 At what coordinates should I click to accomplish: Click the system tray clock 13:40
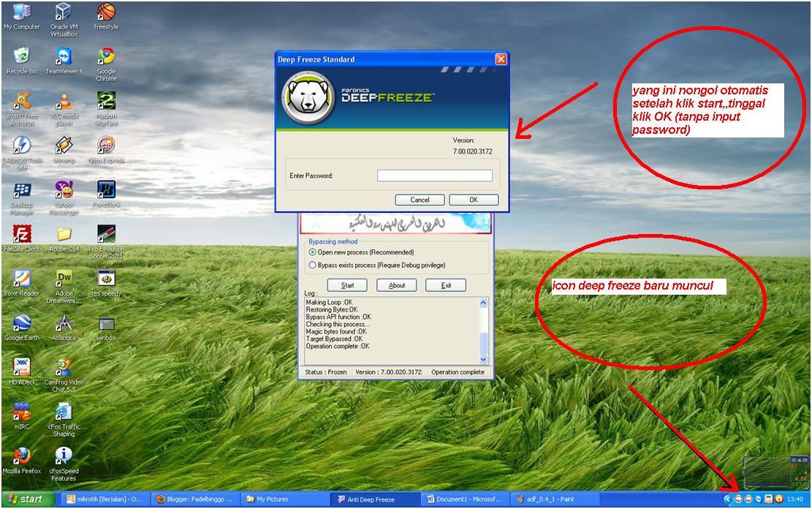point(795,499)
